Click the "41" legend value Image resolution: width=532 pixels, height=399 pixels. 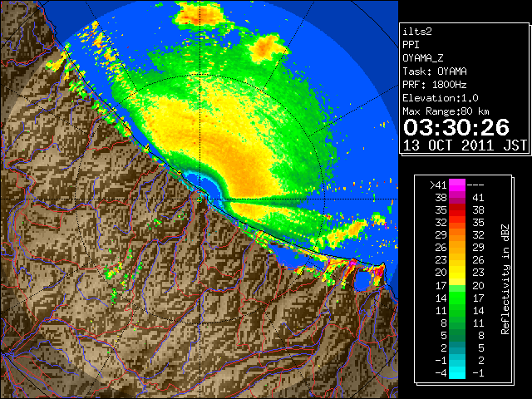478,198
